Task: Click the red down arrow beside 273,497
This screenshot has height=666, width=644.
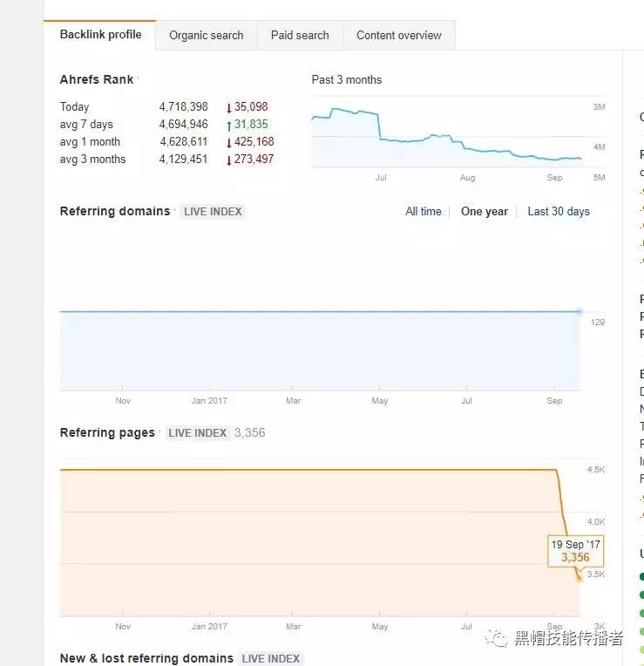Action: point(229,160)
